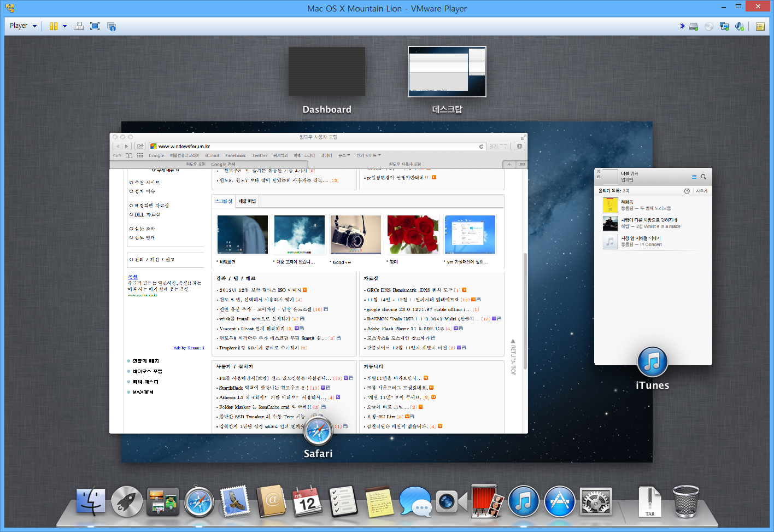Open VMware message log notes icon
The height and width of the screenshot is (532, 774).
760,26
